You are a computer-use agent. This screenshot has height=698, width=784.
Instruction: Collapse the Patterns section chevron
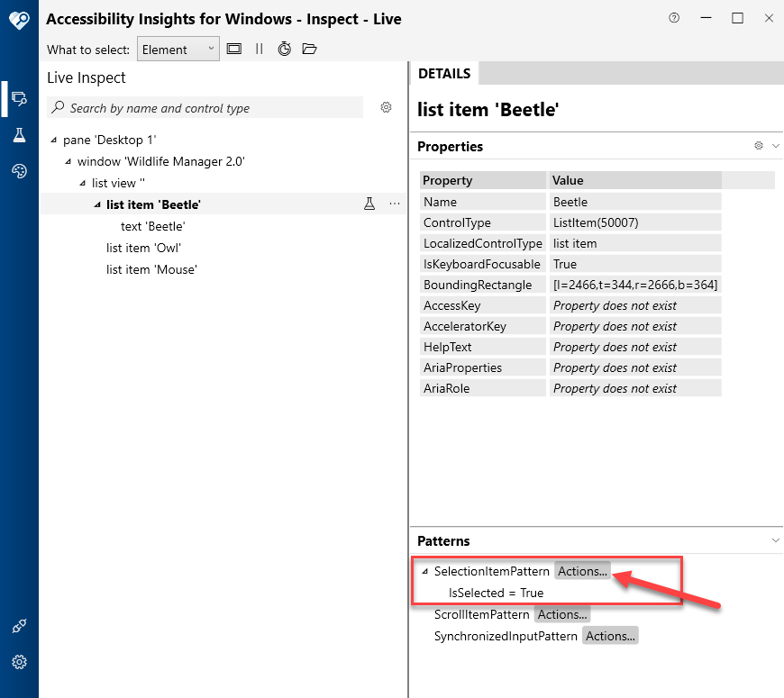tap(776, 540)
